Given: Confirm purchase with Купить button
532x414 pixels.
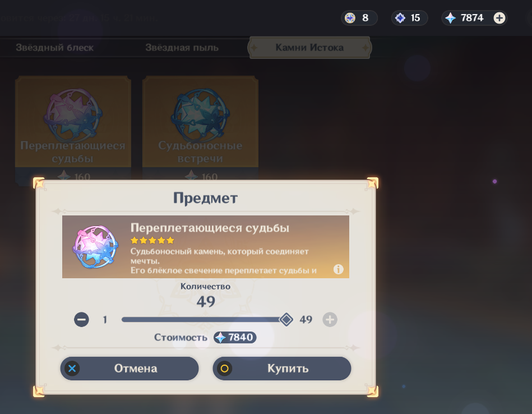Looking at the screenshot, I should 281,369.
